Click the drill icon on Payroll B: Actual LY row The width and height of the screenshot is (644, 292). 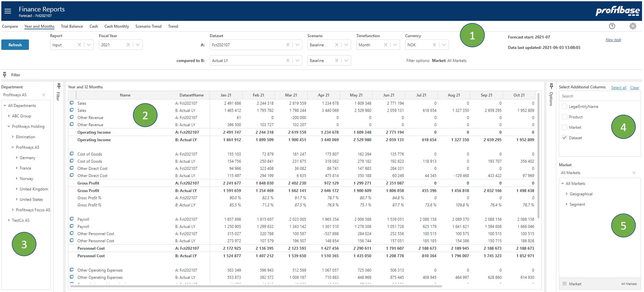coord(72,226)
